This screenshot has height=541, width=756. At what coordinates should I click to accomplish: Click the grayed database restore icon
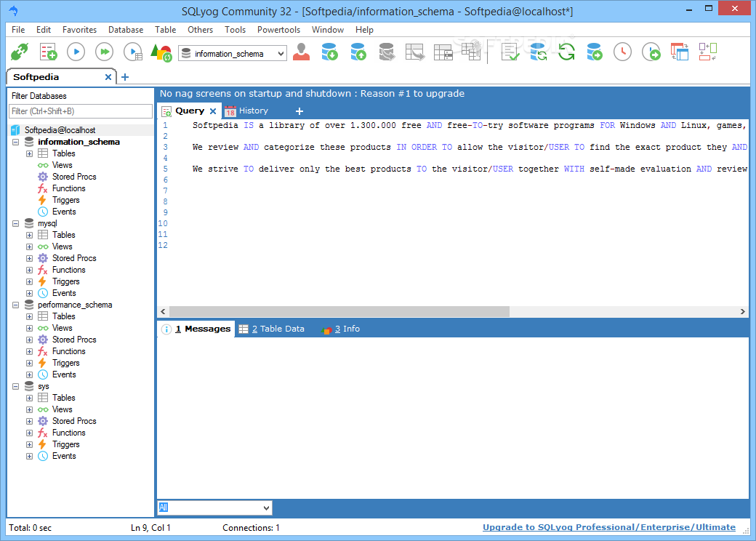pos(387,52)
